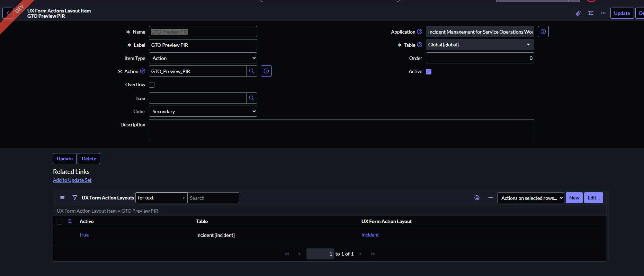Go to previous page of list
This screenshot has height=276, width=644.
click(299, 254)
